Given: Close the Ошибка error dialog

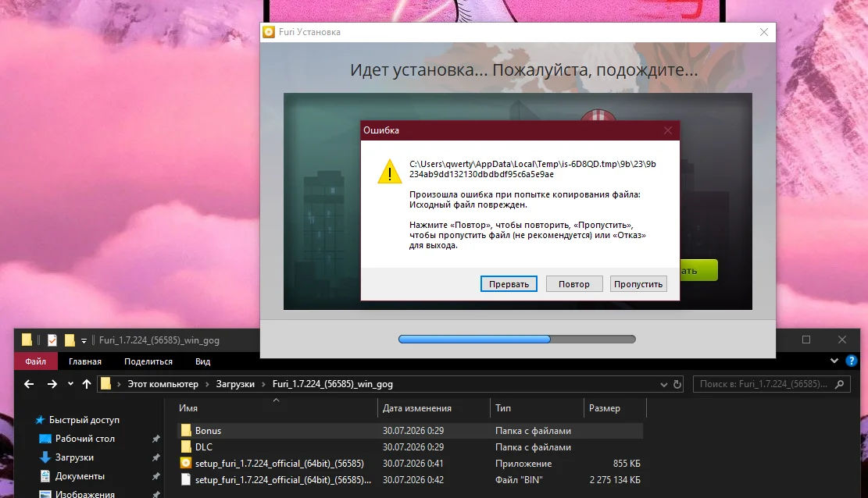Looking at the screenshot, I should 668,130.
